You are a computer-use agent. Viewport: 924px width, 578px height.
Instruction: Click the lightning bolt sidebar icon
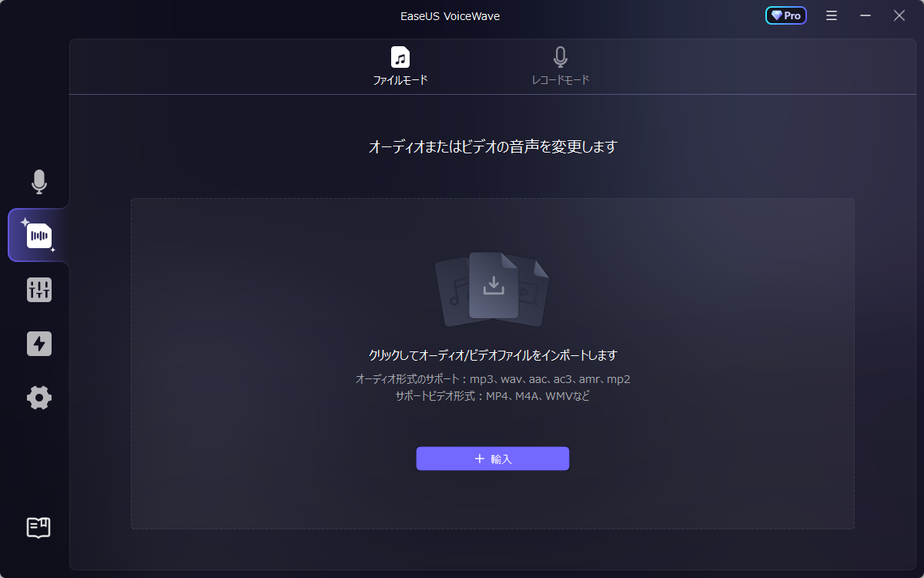tap(39, 344)
